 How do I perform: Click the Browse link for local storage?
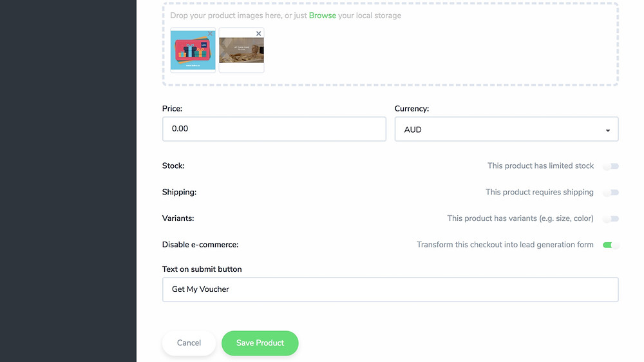click(x=323, y=15)
